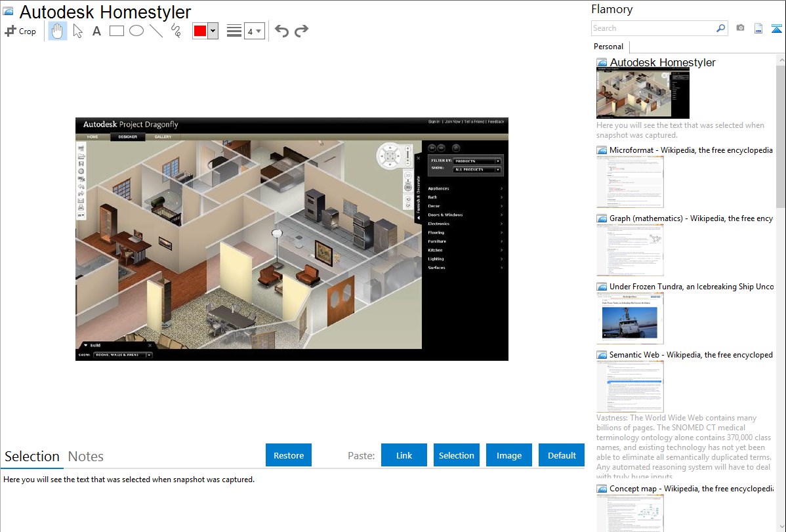Activate the Crop tool
This screenshot has width=786, height=532.
tap(20, 31)
